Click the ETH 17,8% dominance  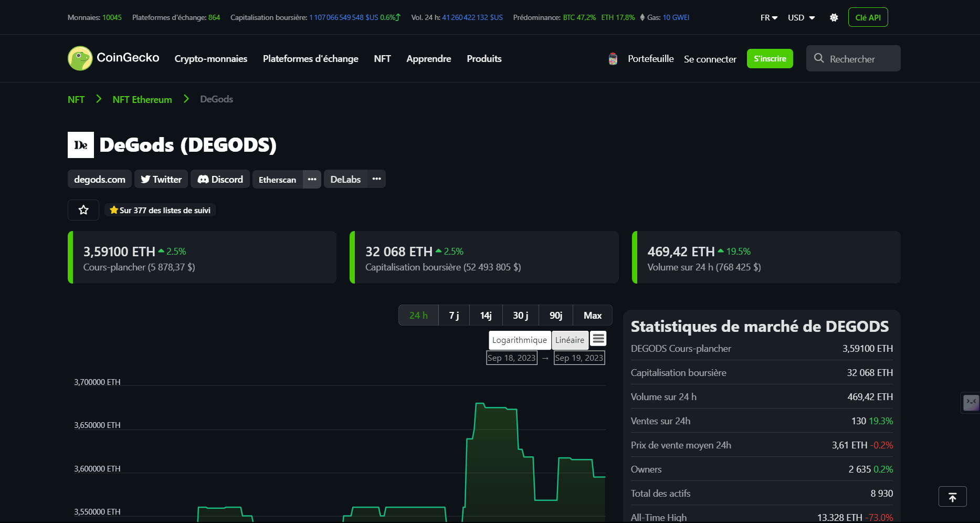click(x=618, y=17)
